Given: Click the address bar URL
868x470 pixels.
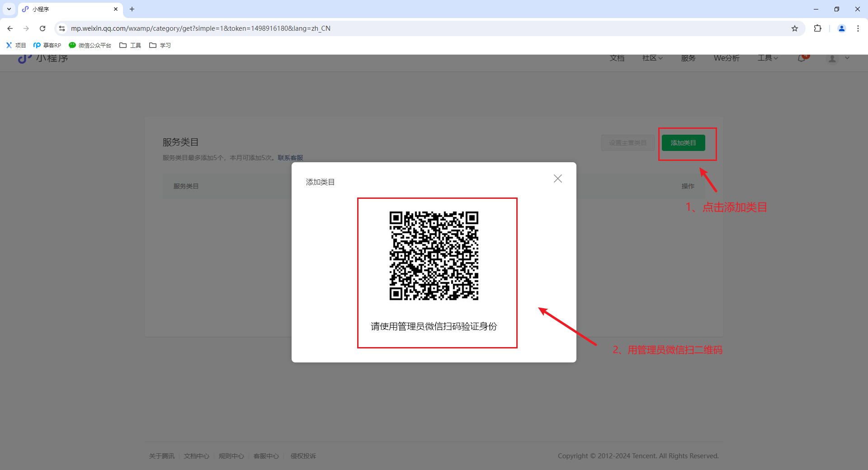Looking at the screenshot, I should (201, 28).
